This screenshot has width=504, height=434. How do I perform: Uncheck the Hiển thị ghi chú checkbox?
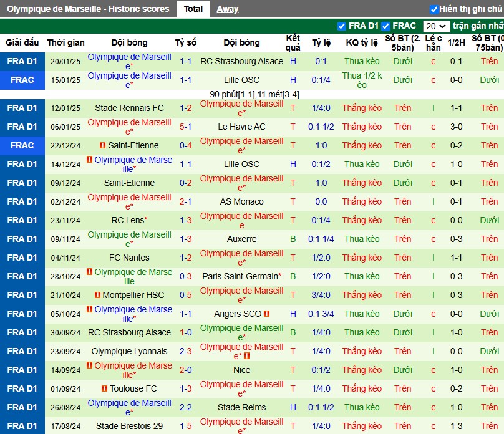point(434,9)
